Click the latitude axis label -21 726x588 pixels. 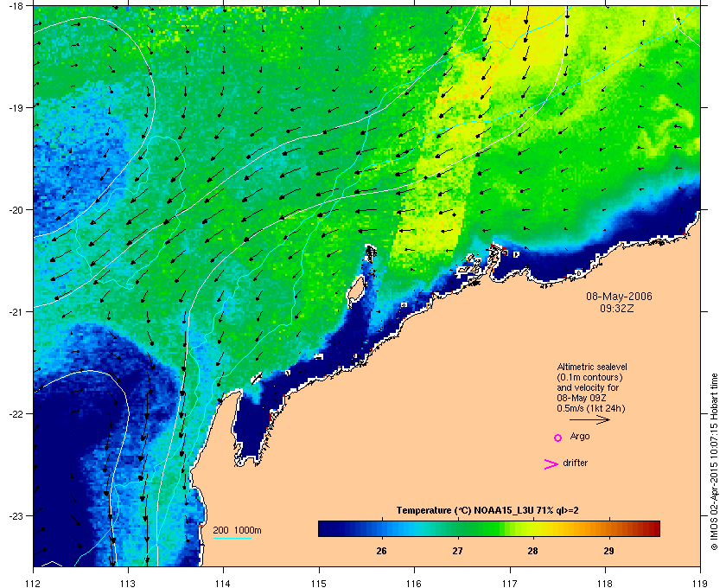pos(16,311)
